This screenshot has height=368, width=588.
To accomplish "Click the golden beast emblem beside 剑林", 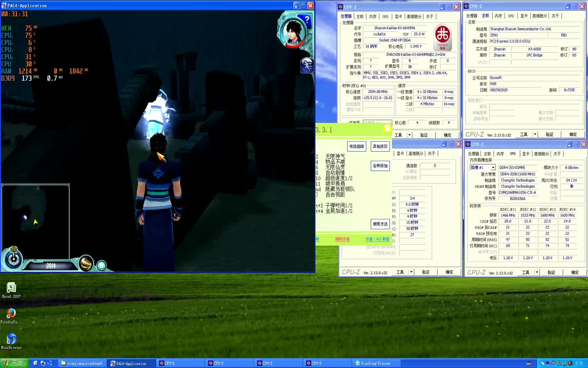I will pos(86,263).
